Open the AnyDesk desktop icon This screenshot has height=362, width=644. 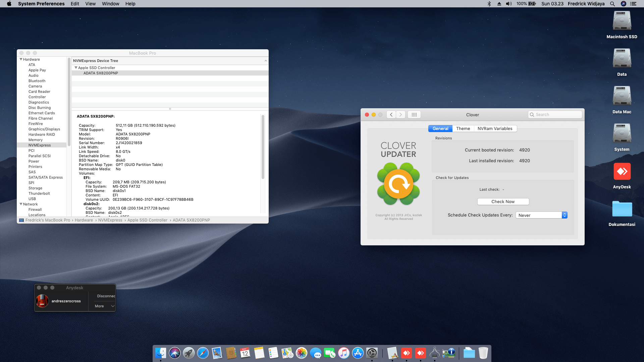pyautogui.click(x=622, y=172)
